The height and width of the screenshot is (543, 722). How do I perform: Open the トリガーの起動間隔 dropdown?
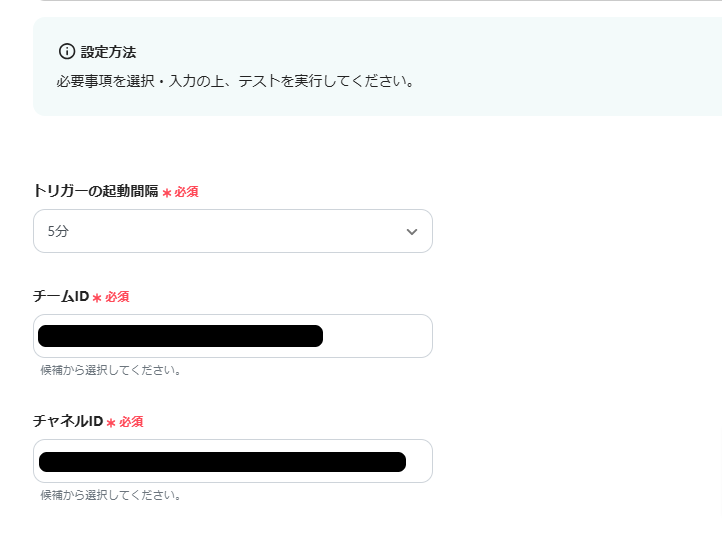point(232,231)
